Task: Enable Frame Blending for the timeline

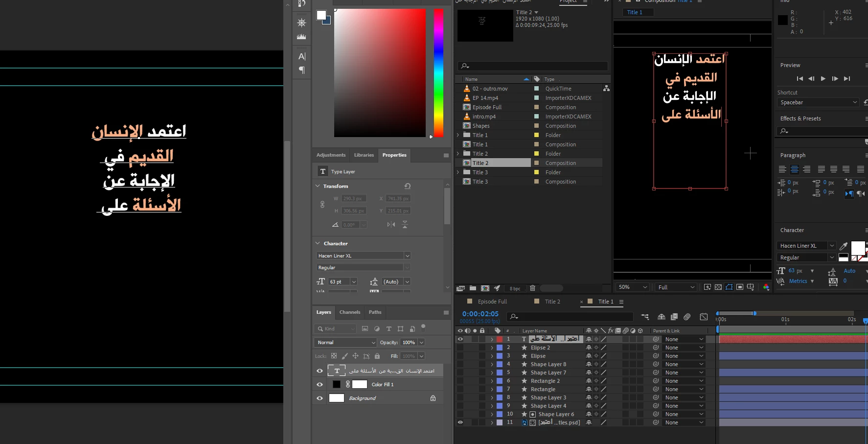Action: coord(674,317)
